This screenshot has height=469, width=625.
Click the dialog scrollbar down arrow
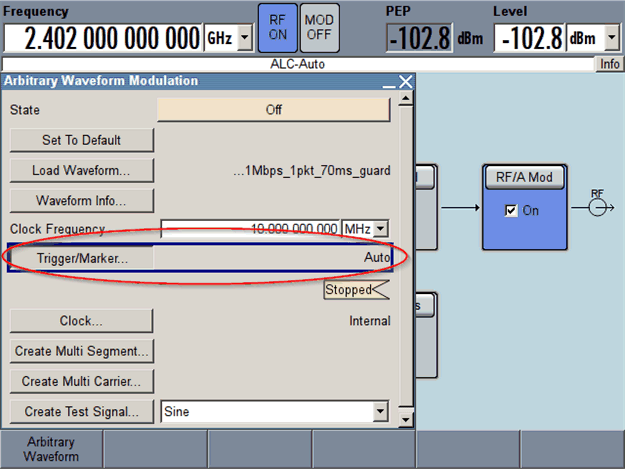406,420
